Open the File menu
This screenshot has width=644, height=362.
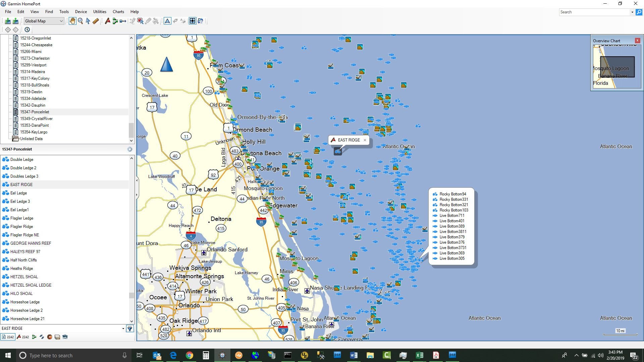pyautogui.click(x=8, y=12)
